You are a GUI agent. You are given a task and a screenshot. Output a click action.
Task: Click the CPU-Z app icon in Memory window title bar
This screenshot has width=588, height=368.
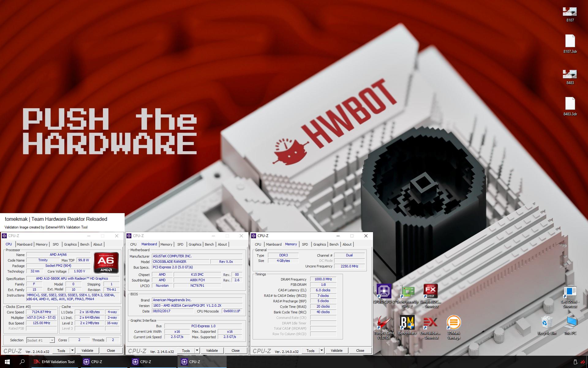pyautogui.click(x=254, y=236)
